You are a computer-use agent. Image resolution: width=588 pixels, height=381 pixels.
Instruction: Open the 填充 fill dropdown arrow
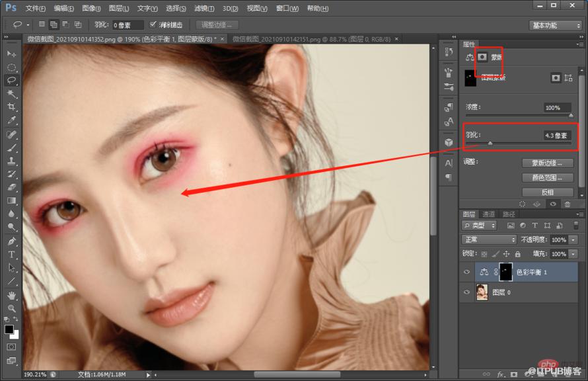coord(573,254)
